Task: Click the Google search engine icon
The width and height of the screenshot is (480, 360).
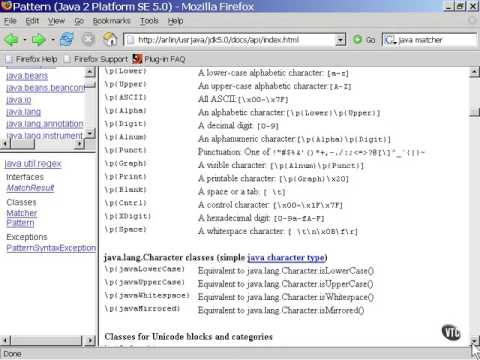Action: click(x=389, y=40)
